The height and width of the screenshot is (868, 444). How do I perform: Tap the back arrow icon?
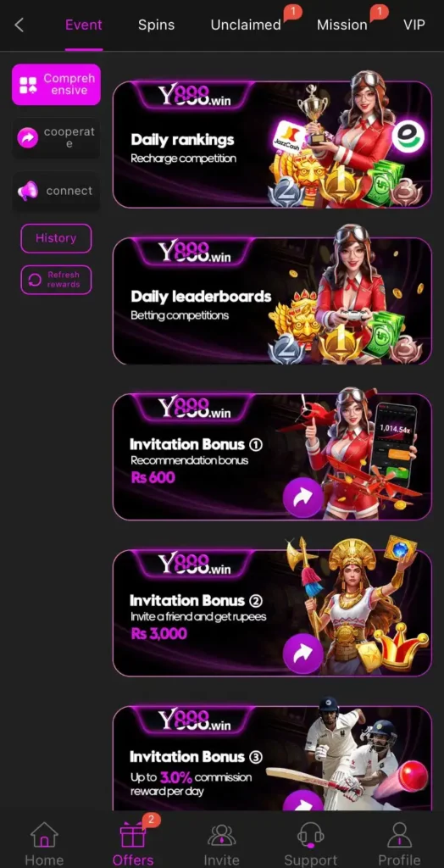(19, 25)
